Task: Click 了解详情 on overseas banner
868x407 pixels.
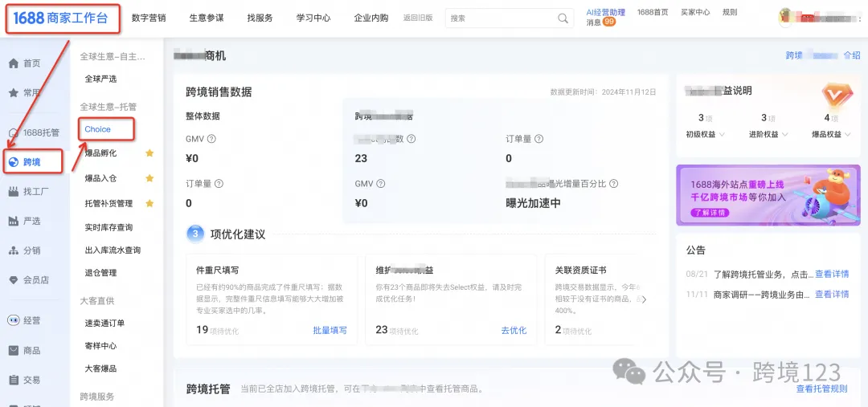Action: coord(710,213)
